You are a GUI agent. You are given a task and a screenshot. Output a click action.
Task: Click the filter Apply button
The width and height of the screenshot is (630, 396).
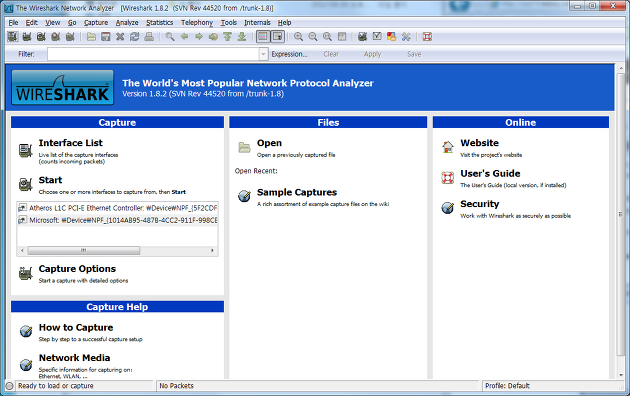click(372, 54)
